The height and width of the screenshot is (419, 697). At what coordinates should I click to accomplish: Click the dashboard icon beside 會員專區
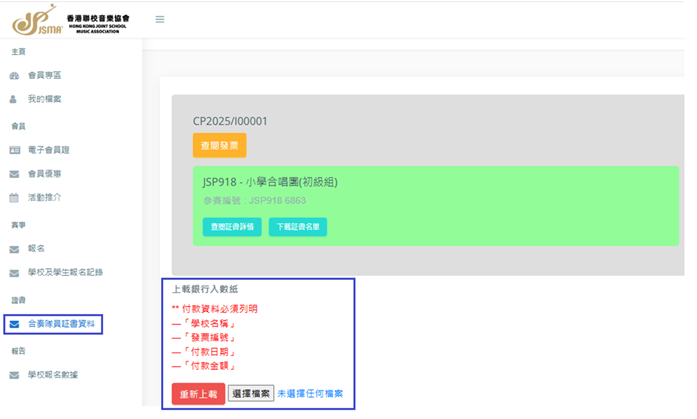pos(14,76)
